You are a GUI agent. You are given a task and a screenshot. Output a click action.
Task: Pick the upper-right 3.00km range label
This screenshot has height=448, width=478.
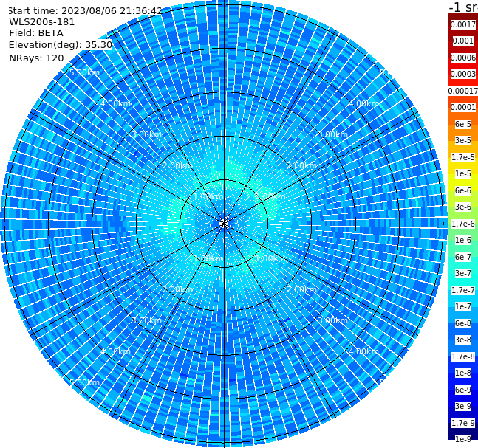point(332,134)
